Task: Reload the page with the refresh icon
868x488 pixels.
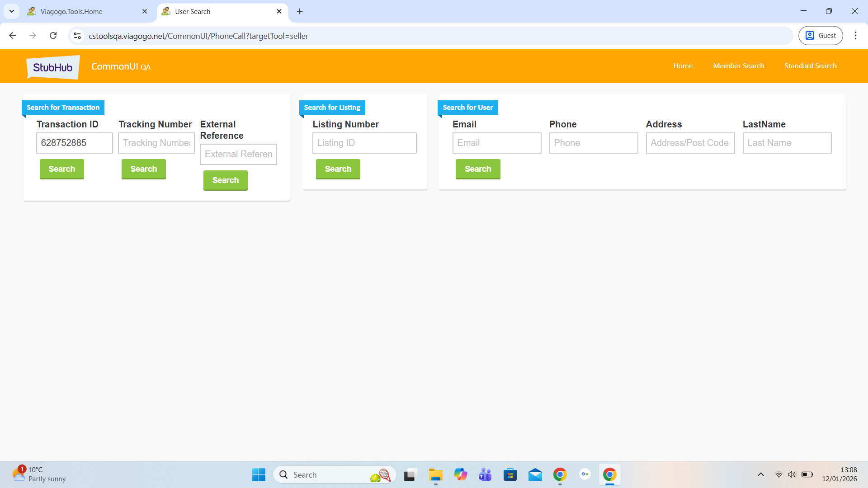Action: coord(53,36)
